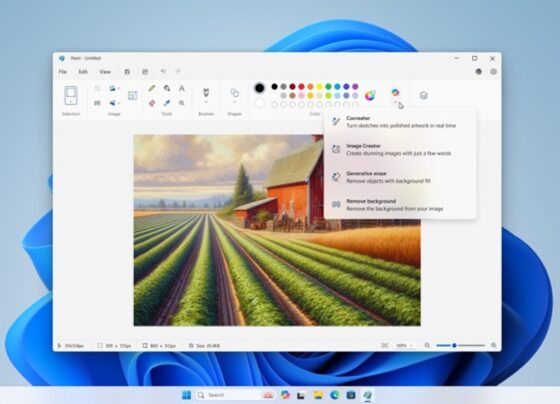Select the Eraser tool
The image size is (560, 404).
[152, 103]
